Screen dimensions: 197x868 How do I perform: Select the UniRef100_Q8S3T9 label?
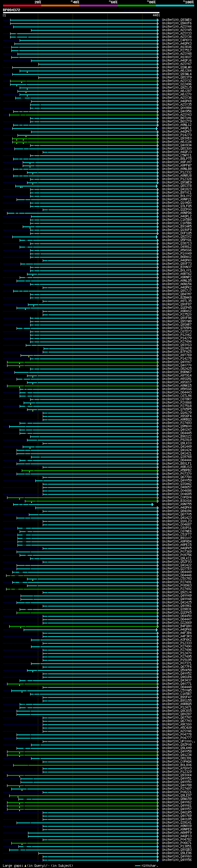177,78
